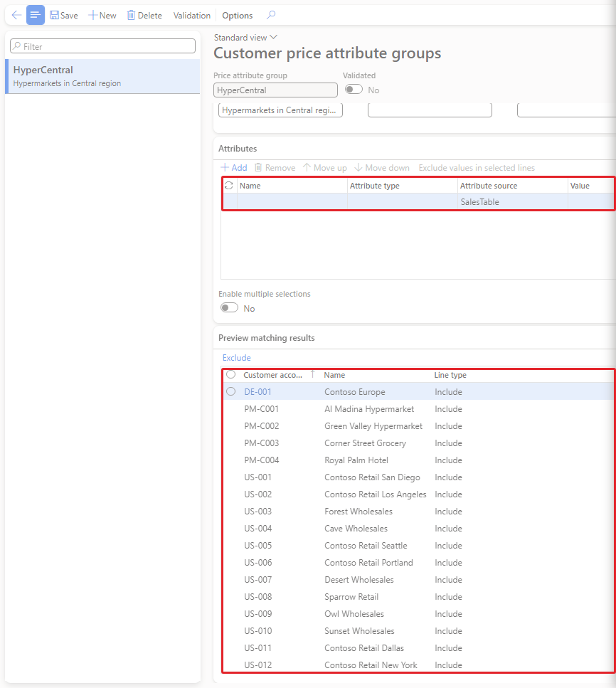The image size is (616, 688).
Task: Click Sparrow Retail row
Action: [x=418, y=597]
